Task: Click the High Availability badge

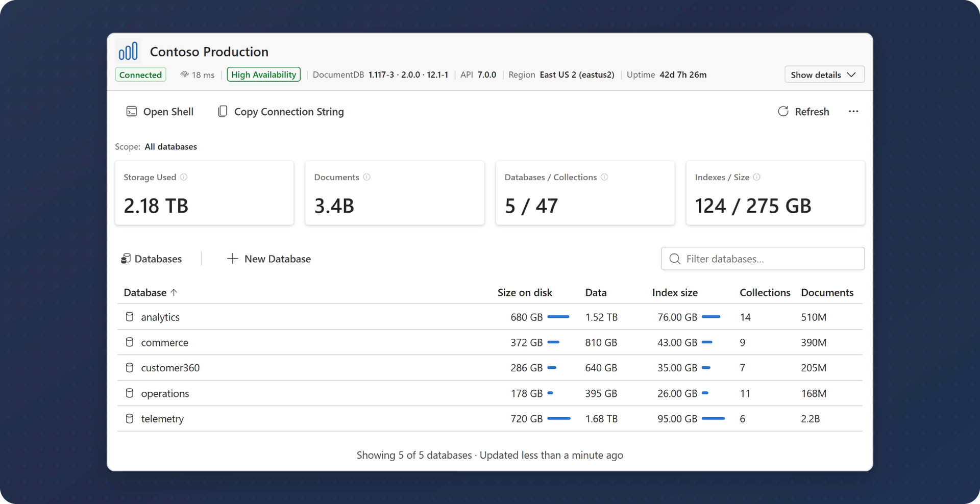Action: [263, 74]
